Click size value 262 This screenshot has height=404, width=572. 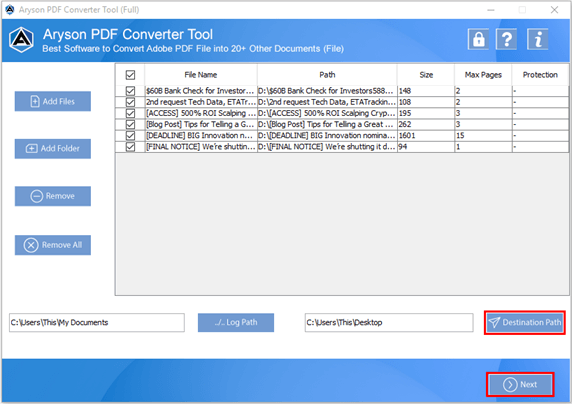[x=405, y=124]
